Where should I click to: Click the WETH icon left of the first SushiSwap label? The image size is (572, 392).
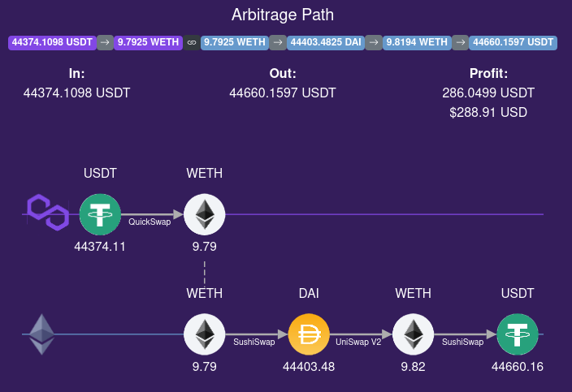tap(205, 334)
